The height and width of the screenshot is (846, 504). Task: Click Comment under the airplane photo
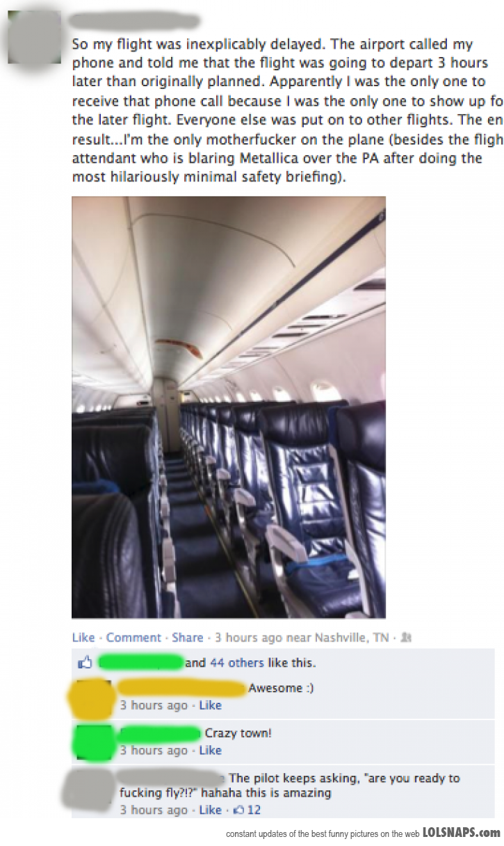[x=133, y=637]
